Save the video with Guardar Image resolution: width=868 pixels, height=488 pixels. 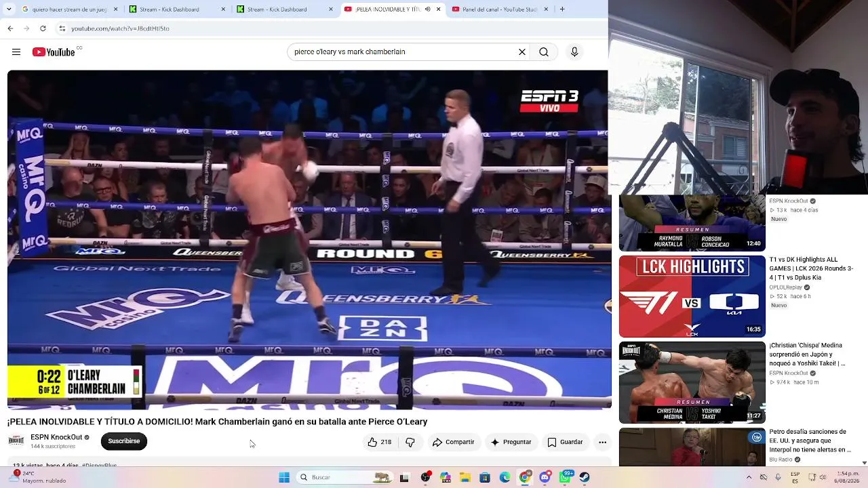(x=566, y=442)
